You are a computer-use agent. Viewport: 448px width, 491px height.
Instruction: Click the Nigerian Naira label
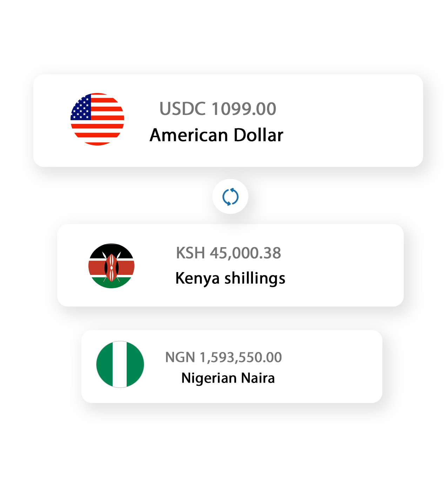click(x=228, y=378)
